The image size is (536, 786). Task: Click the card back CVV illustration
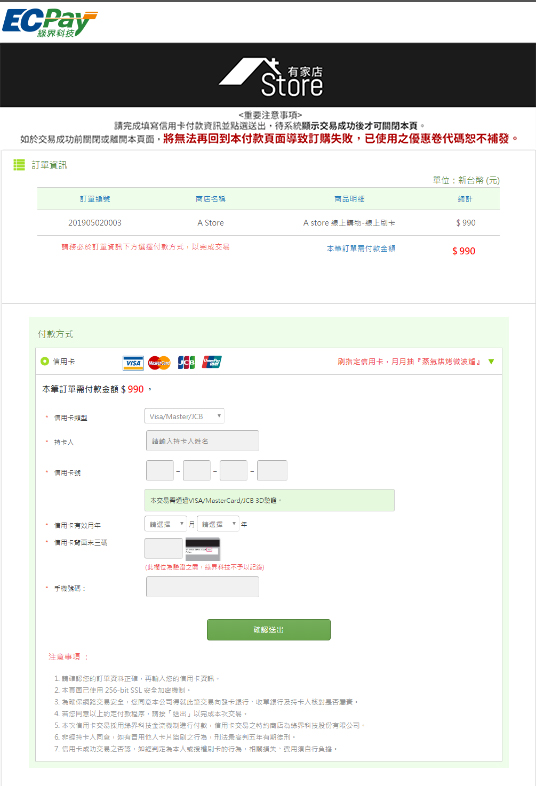coord(203,549)
